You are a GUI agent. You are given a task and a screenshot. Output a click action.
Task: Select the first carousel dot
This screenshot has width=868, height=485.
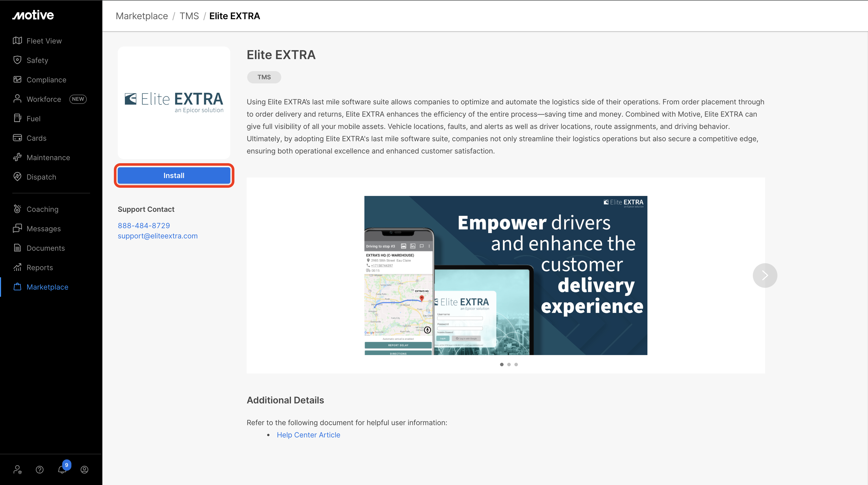[x=502, y=365]
